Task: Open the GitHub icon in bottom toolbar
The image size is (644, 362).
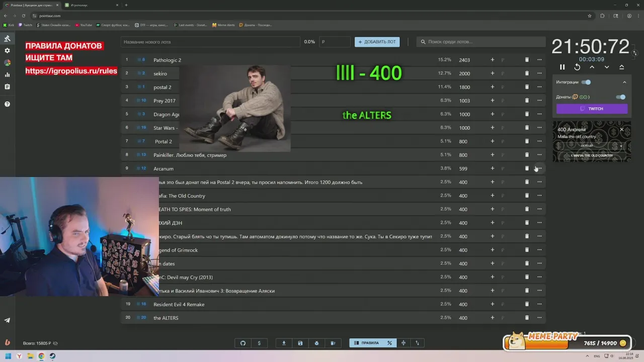Action: (x=243, y=343)
